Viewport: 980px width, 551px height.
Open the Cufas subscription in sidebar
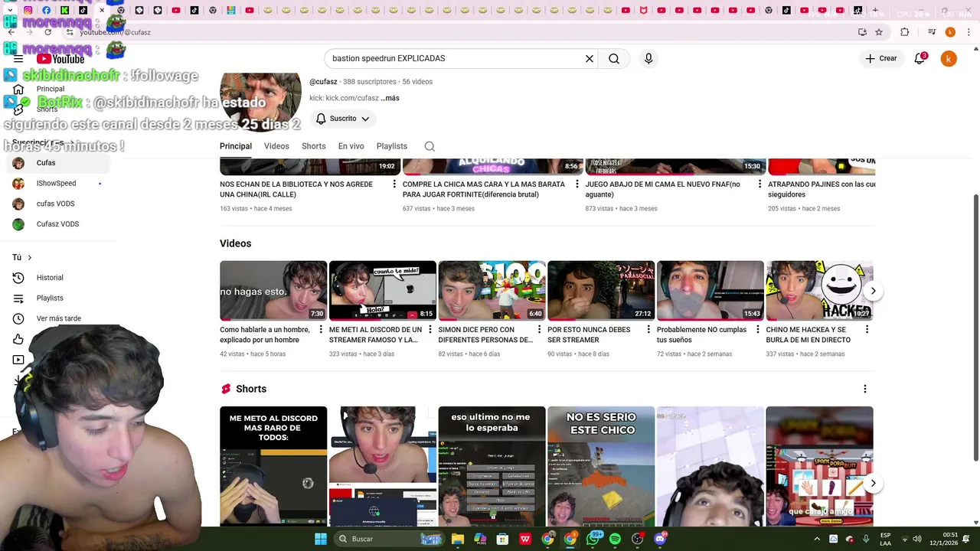pyautogui.click(x=57, y=163)
